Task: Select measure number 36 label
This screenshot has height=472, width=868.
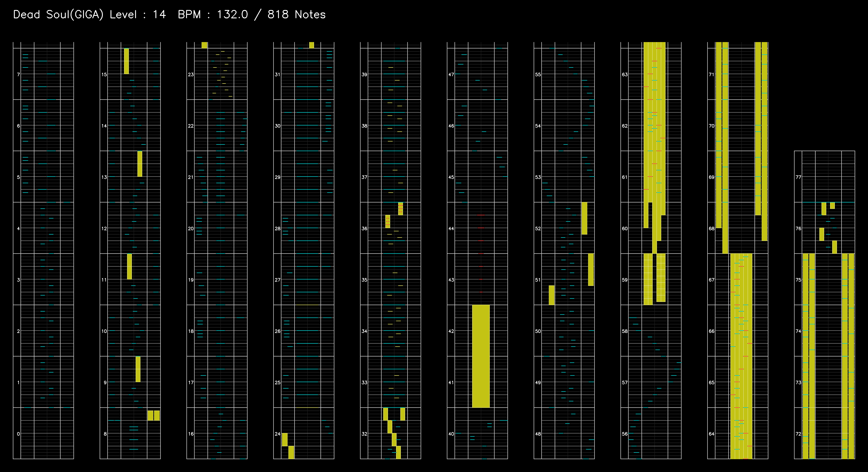Action: [x=364, y=228]
